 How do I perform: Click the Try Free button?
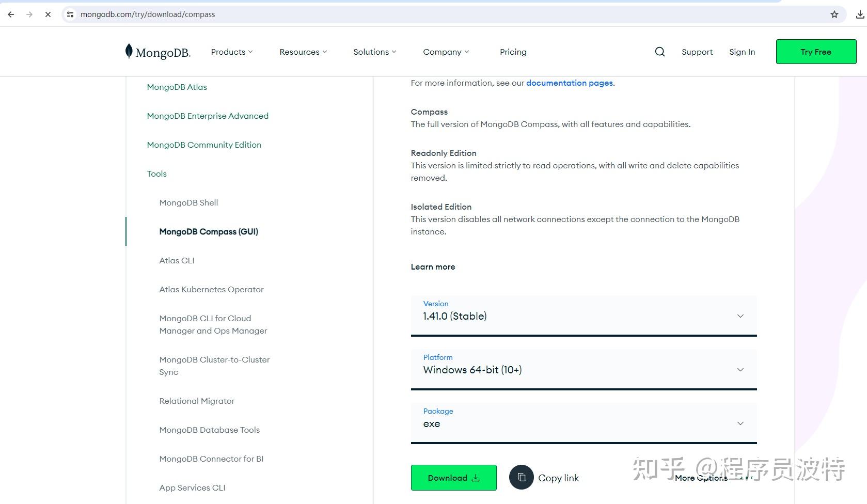816,52
